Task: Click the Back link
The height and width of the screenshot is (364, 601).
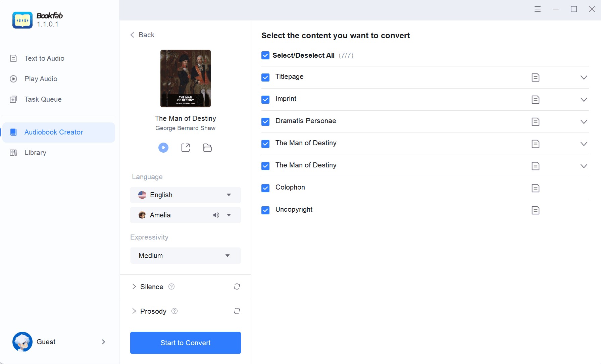Action: [142, 35]
